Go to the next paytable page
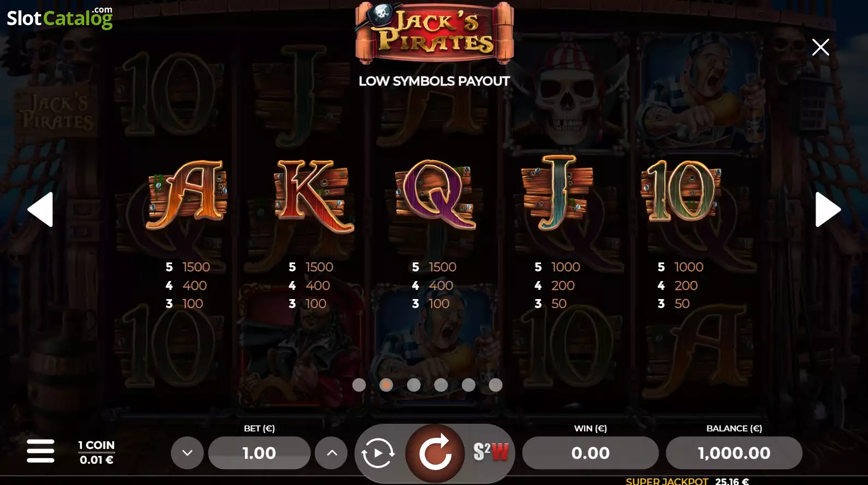This screenshot has height=485, width=868. tap(828, 209)
